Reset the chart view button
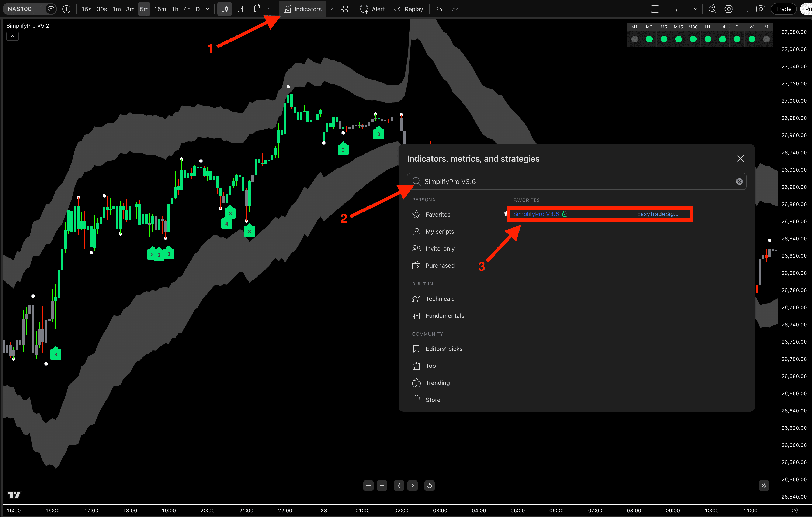This screenshot has width=812, height=517. [x=429, y=486]
